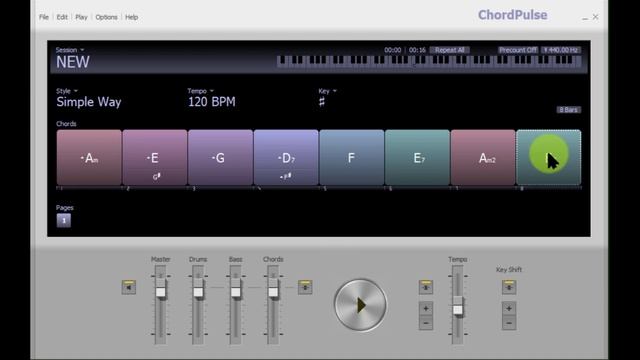
Task: Select the D7 chord block in bar 4
Action: click(286, 158)
